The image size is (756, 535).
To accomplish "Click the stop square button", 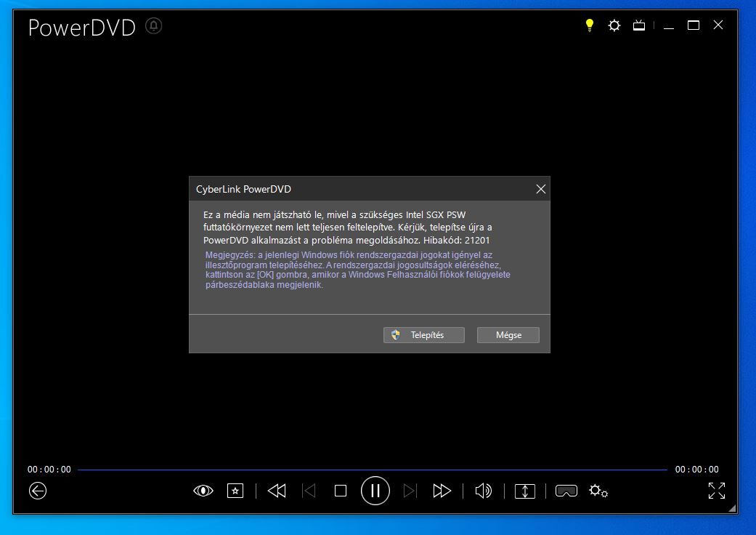I will (341, 491).
